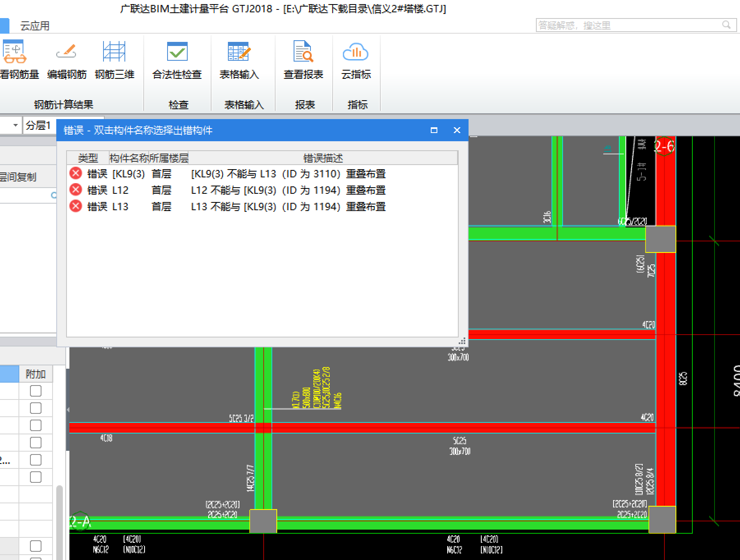The image size is (740, 560).
Task: Maximize the error dialog window
Action: 434,130
